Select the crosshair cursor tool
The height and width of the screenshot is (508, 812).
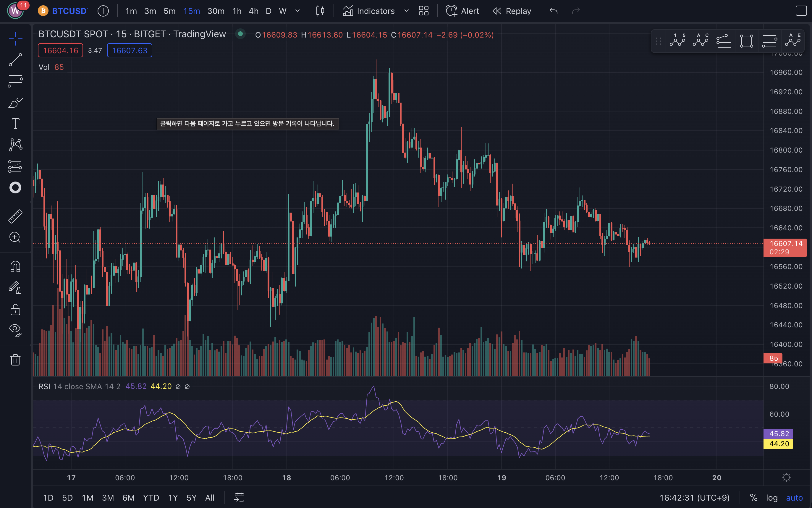click(15, 39)
